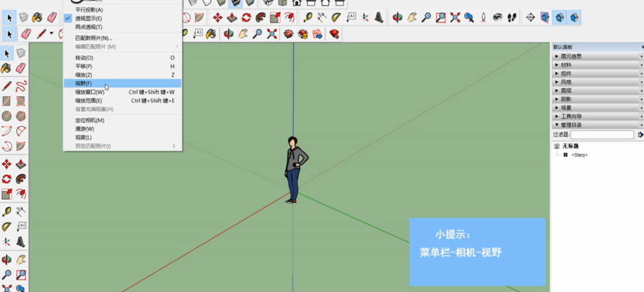Image resolution: width=644 pixels, height=292 pixels.
Task: Open outliner details arrow beside filter
Action: (x=640, y=134)
